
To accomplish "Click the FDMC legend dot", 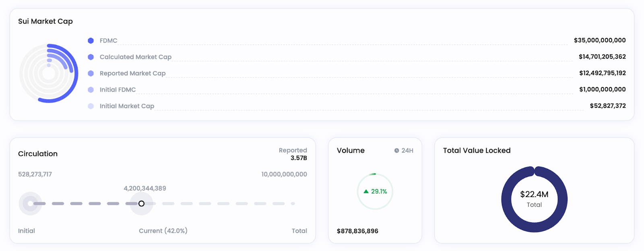I will click(x=91, y=41).
